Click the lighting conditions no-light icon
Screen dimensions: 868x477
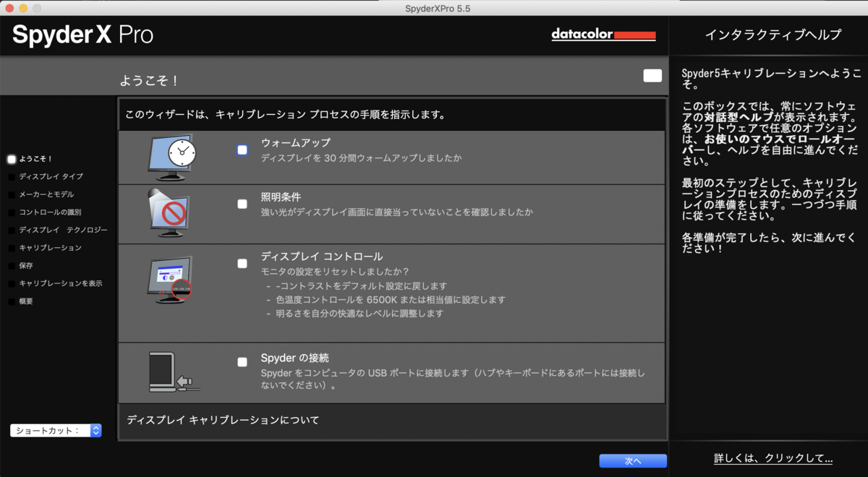[169, 213]
